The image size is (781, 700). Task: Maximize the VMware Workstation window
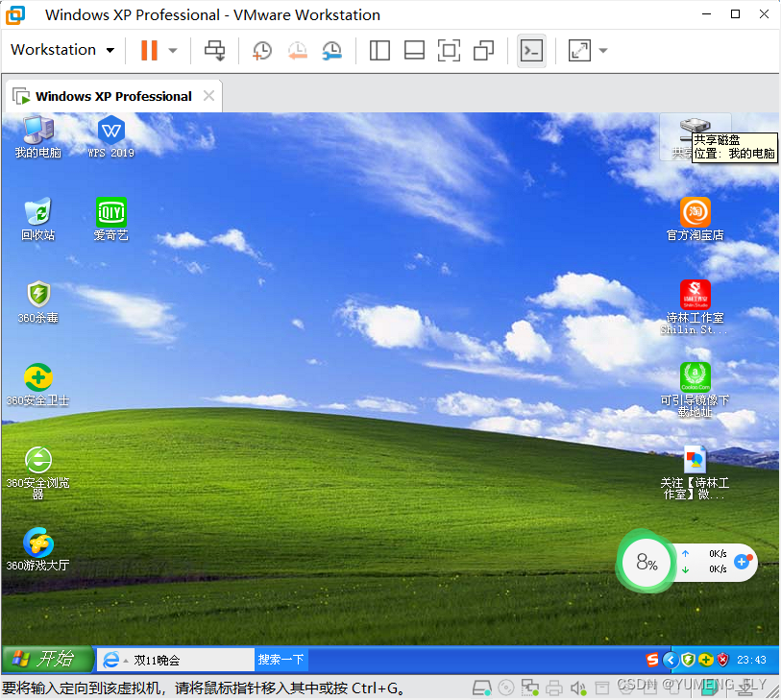(735, 14)
